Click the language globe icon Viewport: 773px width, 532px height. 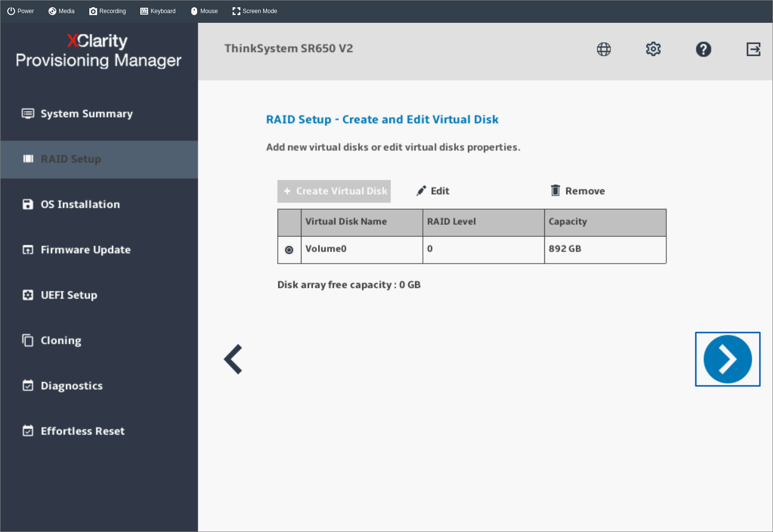pyautogui.click(x=604, y=49)
